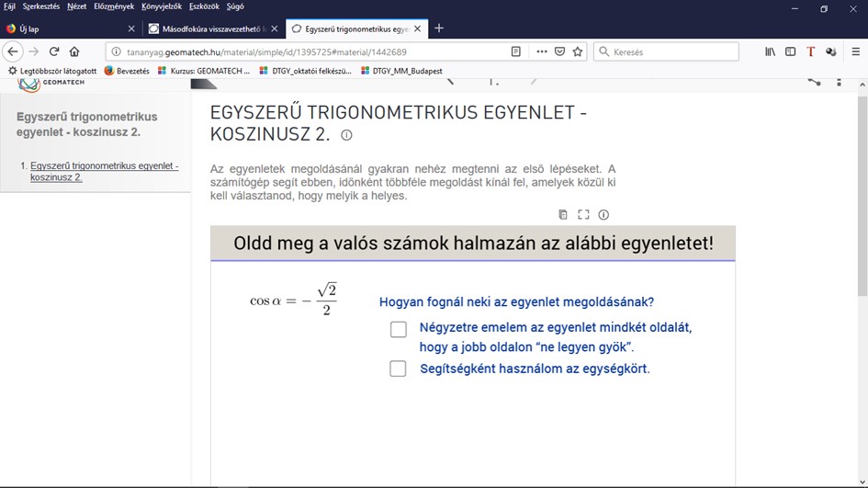Screen dimensions: 868x488
Task: Show site information icon in address bar
Action: point(116,51)
